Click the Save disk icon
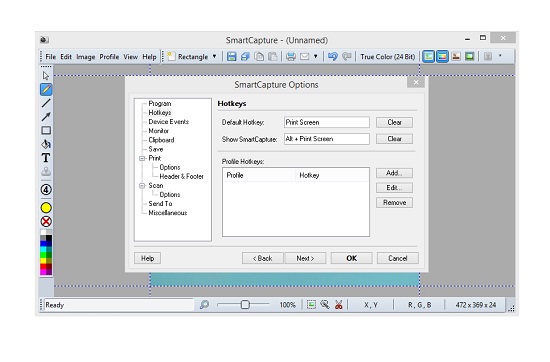This screenshot has width=550, height=362. coord(232,56)
